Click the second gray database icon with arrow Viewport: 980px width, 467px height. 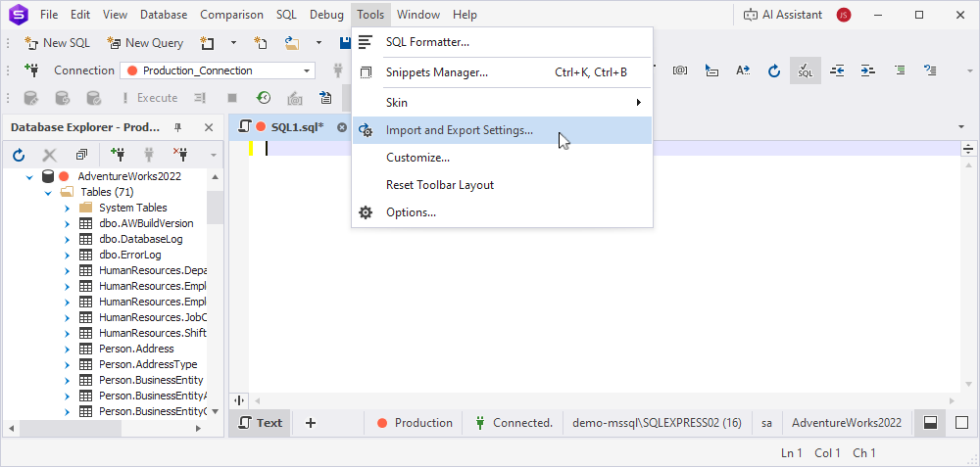pyautogui.click(x=62, y=98)
